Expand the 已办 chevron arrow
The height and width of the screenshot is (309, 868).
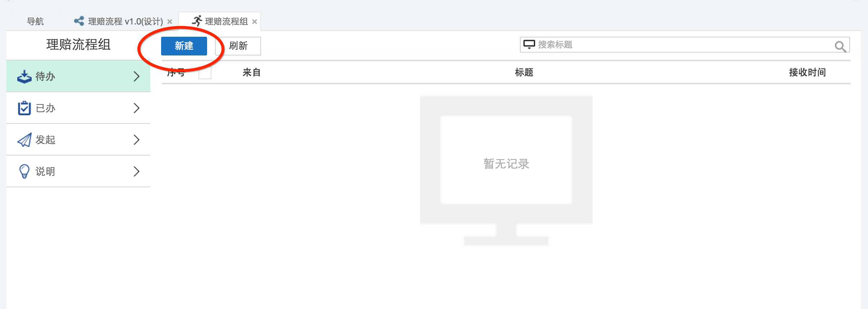136,108
